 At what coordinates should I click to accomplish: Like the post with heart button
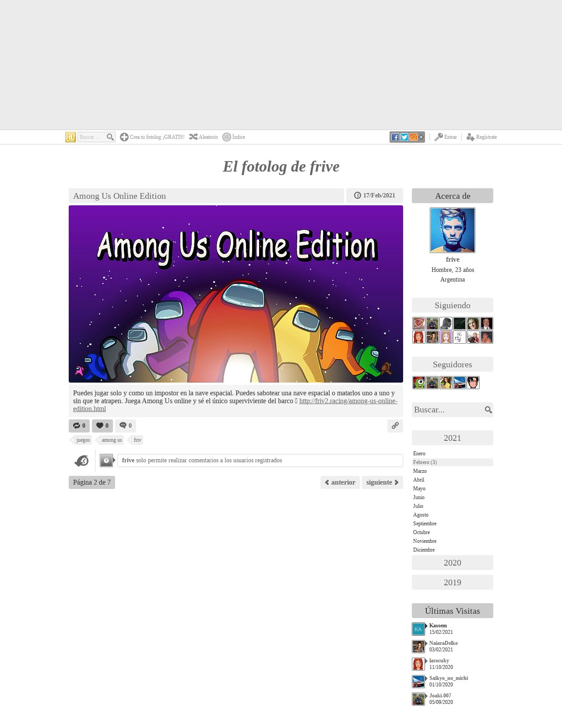[x=102, y=426]
